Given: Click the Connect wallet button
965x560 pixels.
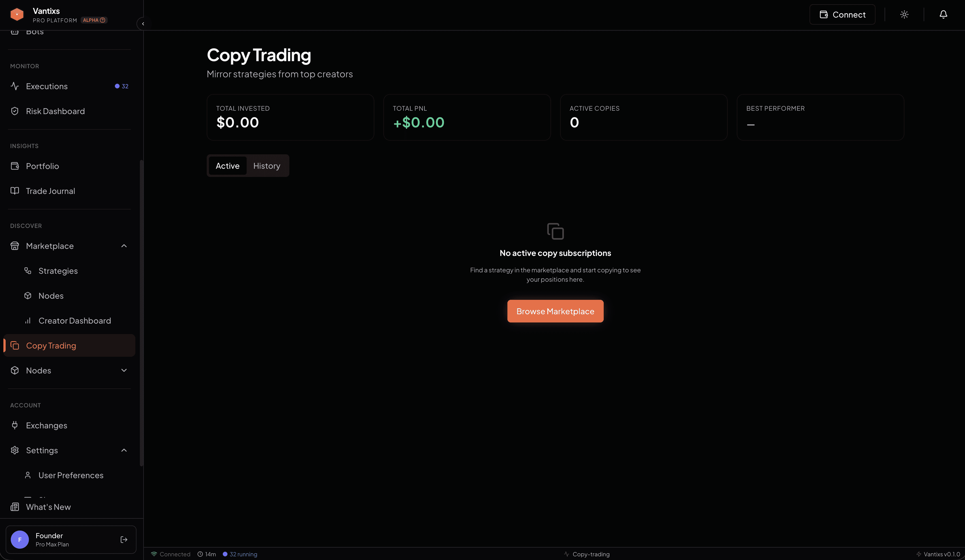Looking at the screenshot, I should click(x=842, y=14).
